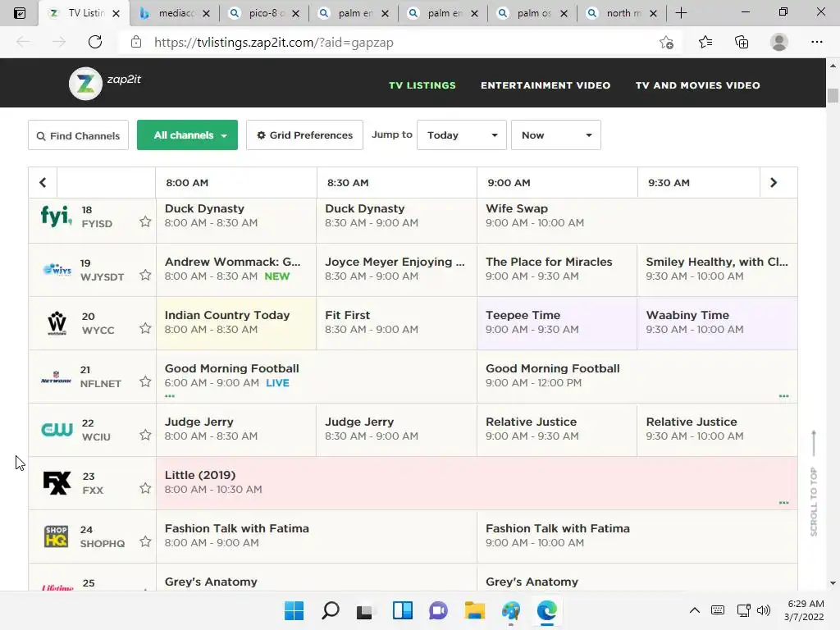The width and height of the screenshot is (840, 630).
Task: Refresh the current page
Action: click(95, 43)
